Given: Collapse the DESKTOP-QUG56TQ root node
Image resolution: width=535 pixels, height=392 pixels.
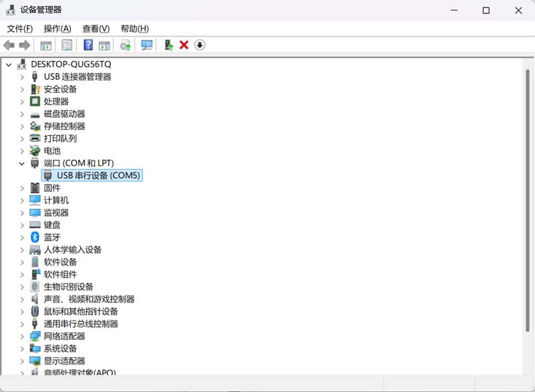Looking at the screenshot, I should coord(9,64).
